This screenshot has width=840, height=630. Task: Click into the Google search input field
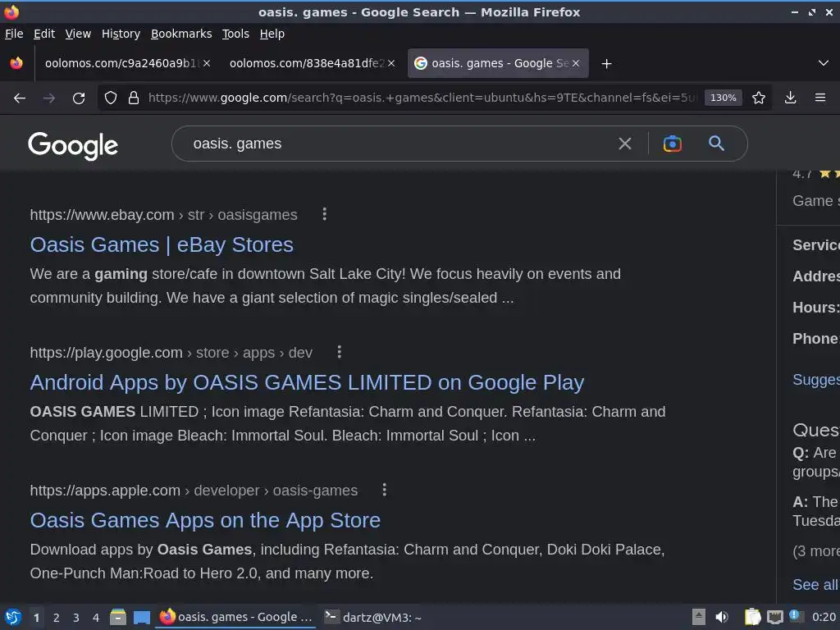point(402,144)
